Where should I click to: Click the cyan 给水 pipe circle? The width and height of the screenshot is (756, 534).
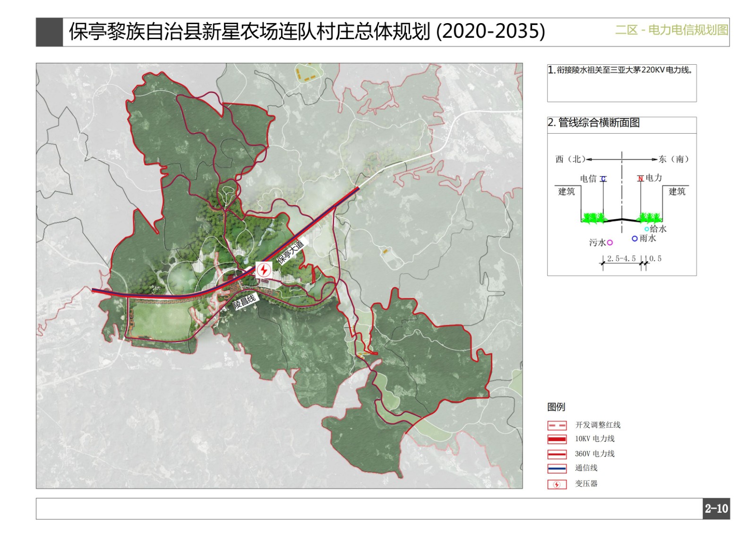point(647,229)
